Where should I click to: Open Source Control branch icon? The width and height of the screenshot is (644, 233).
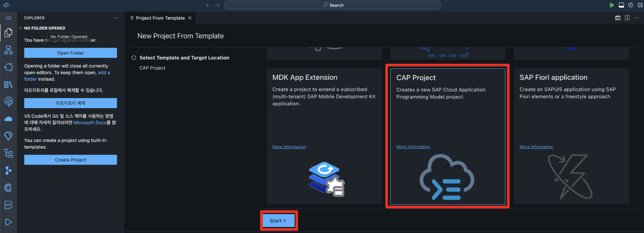(x=8, y=170)
